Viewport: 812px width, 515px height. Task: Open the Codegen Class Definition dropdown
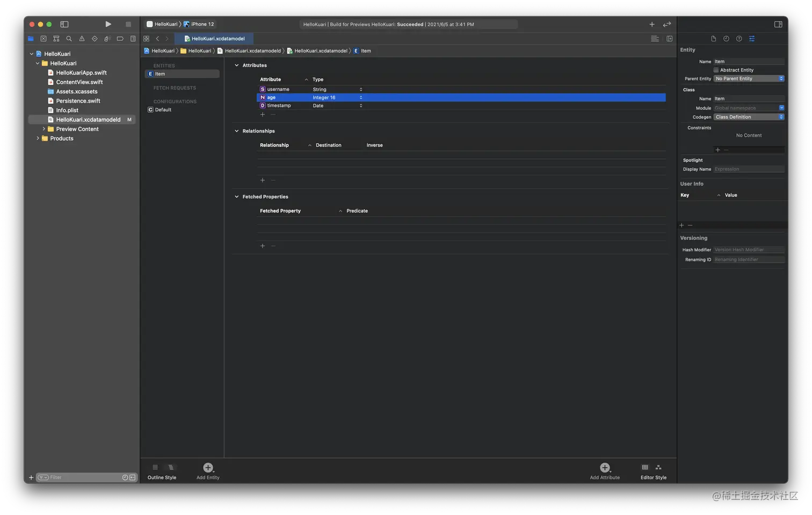(749, 117)
